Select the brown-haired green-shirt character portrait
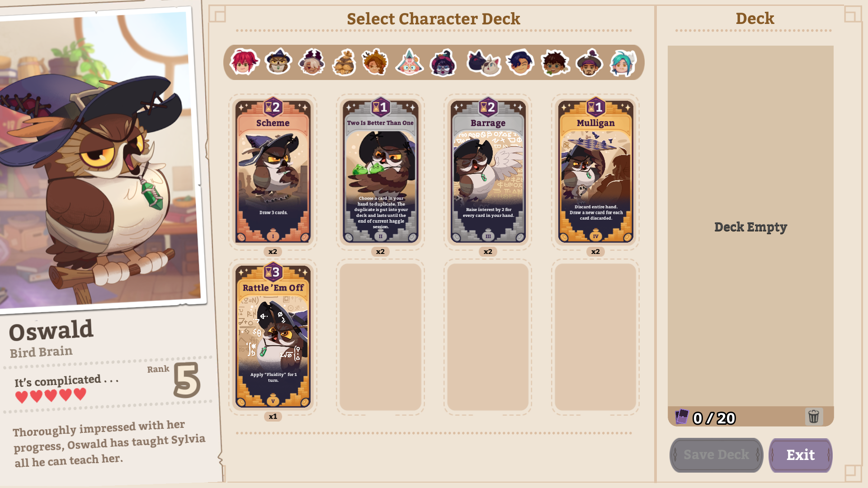The width and height of the screenshot is (868, 488). [x=555, y=62]
